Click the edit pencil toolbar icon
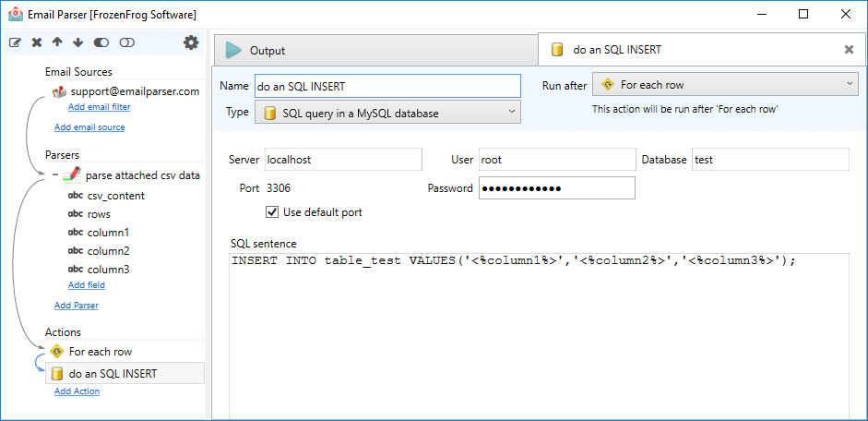The height and width of the screenshot is (421, 868). 16,42
